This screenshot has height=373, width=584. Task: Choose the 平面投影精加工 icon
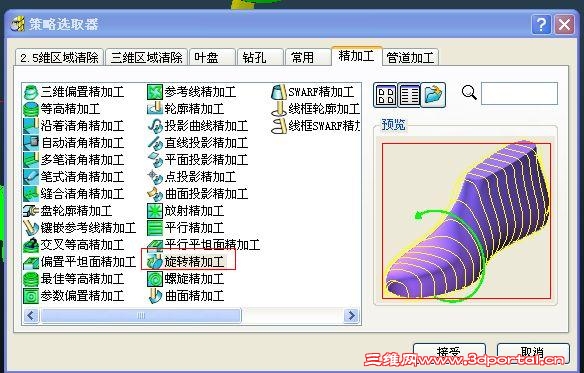pyautogui.click(x=155, y=160)
